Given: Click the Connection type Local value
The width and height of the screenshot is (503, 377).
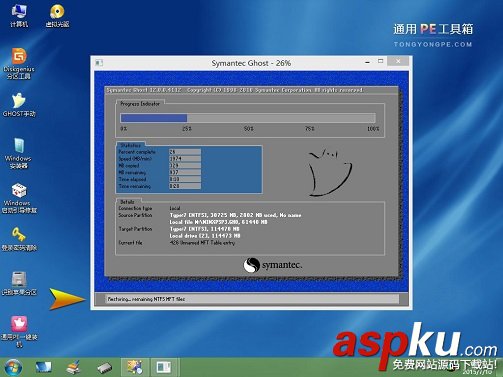Looking at the screenshot, I should [x=175, y=208].
